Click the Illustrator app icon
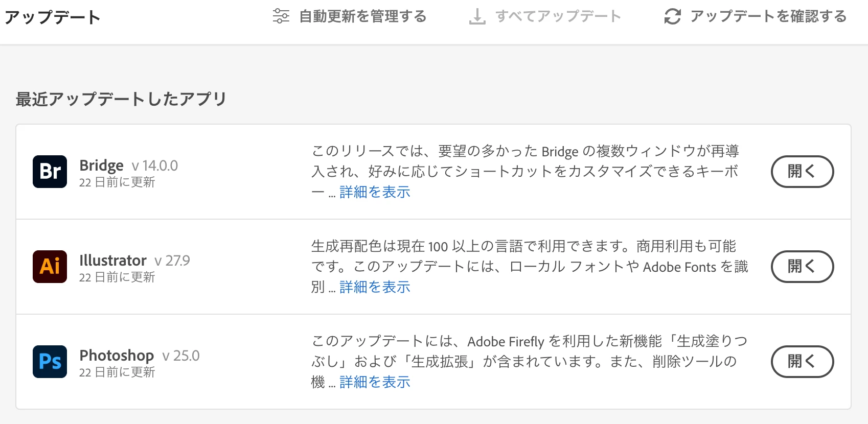The height and width of the screenshot is (424, 868). pyautogui.click(x=50, y=267)
